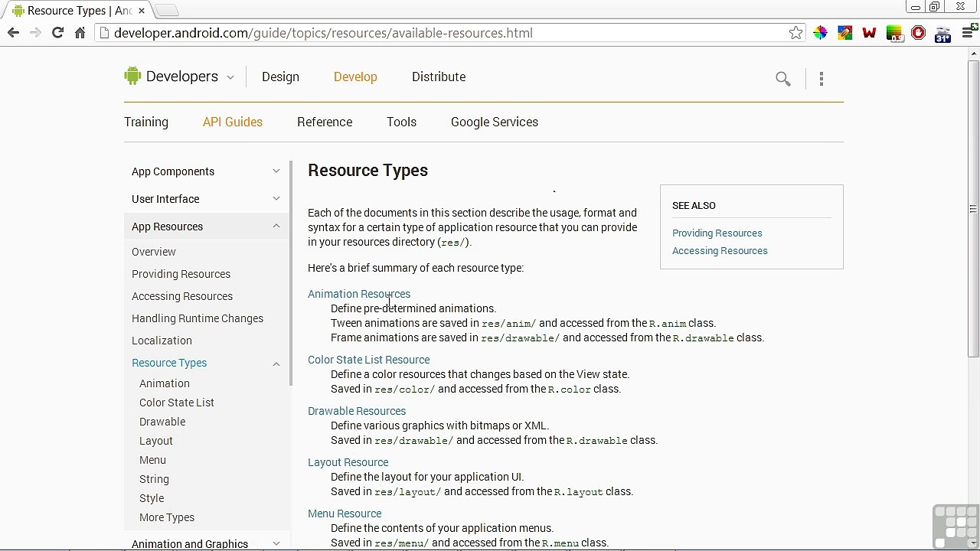Open the Distribute top navigation item

click(x=439, y=77)
